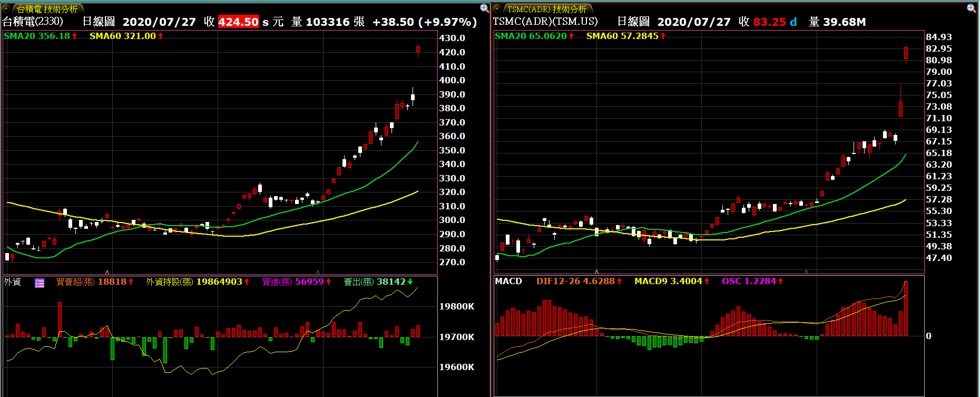Click the blue 'd' marker after 83.25
Screen dimensions: 980x397
(x=793, y=22)
